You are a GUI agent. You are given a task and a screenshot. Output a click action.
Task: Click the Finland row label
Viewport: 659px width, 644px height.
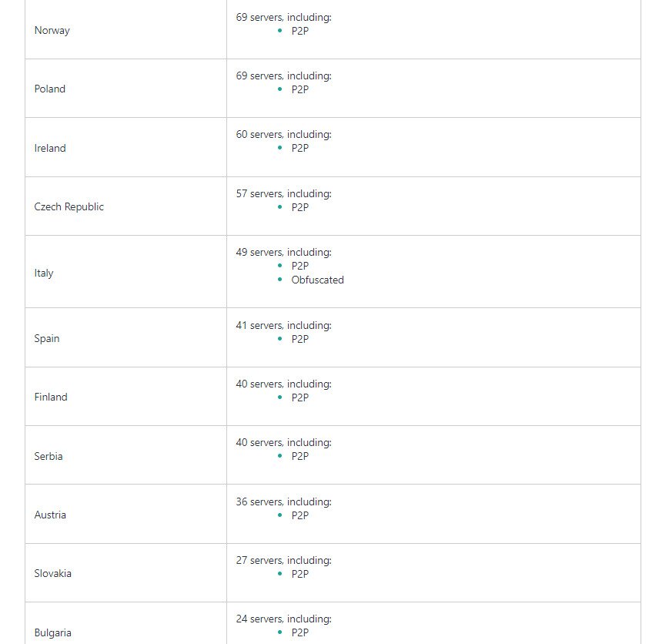pyautogui.click(x=51, y=397)
